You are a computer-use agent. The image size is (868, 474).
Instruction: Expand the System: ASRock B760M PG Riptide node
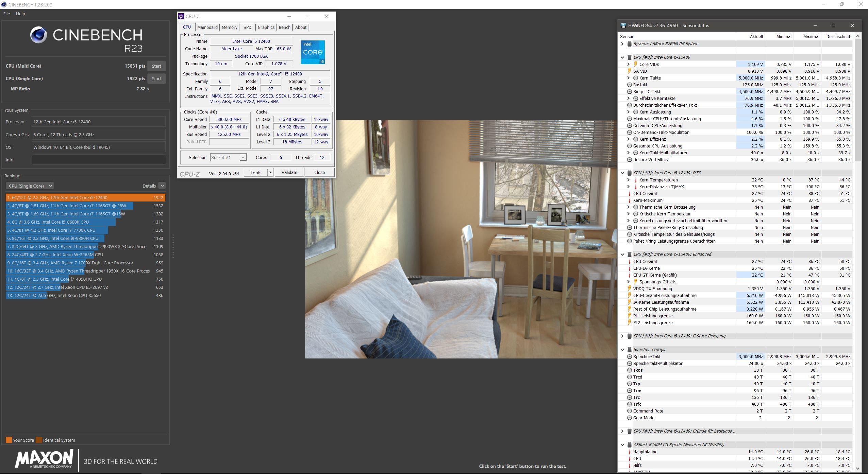click(622, 44)
